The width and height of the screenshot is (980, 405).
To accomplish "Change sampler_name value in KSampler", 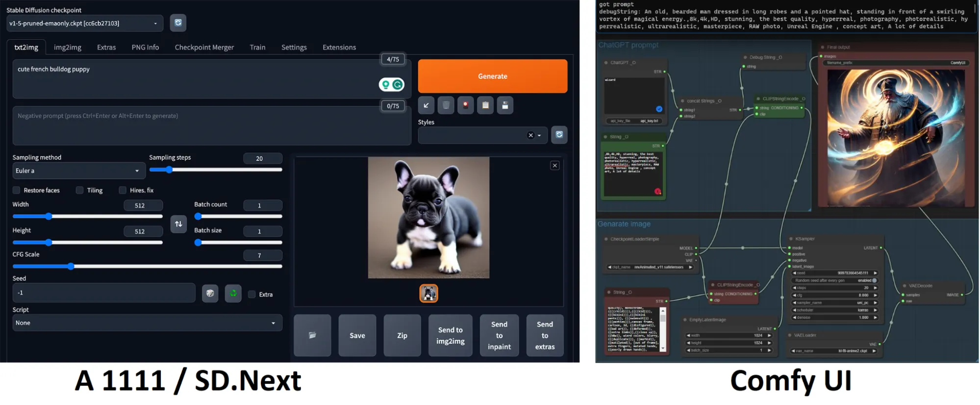I will (834, 303).
